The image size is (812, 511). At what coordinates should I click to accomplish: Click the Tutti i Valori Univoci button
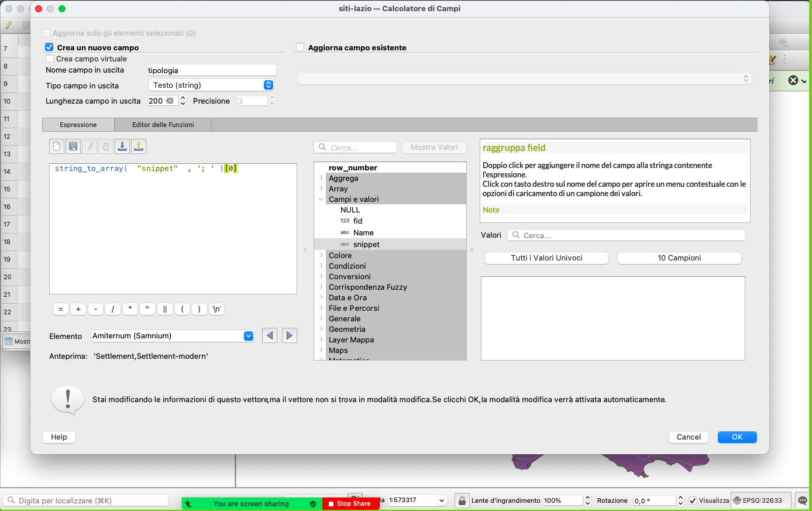coord(546,258)
